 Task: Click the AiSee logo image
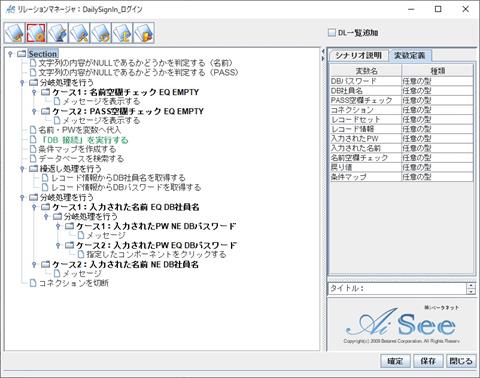pyautogui.click(x=401, y=325)
